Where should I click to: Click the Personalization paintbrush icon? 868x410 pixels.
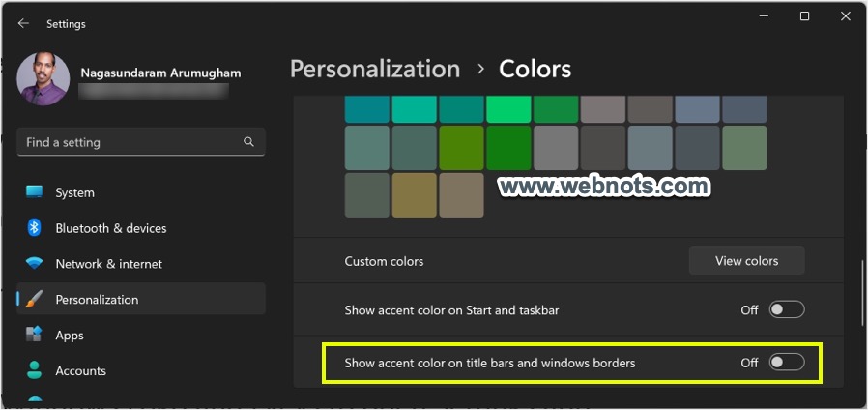[x=35, y=299]
